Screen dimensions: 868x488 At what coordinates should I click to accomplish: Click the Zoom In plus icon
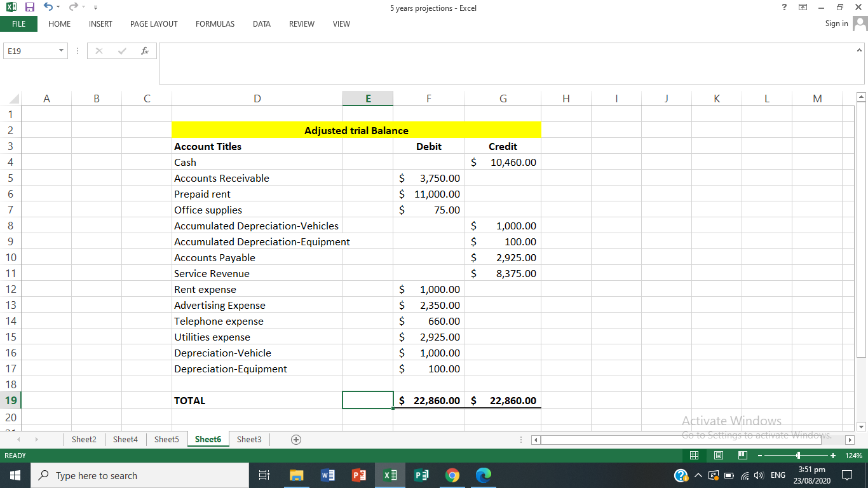(833, 456)
